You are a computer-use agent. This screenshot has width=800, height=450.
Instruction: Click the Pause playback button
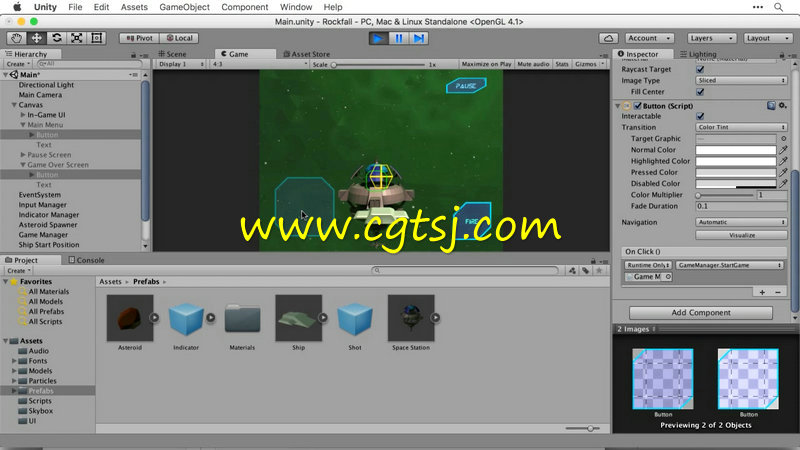point(398,38)
